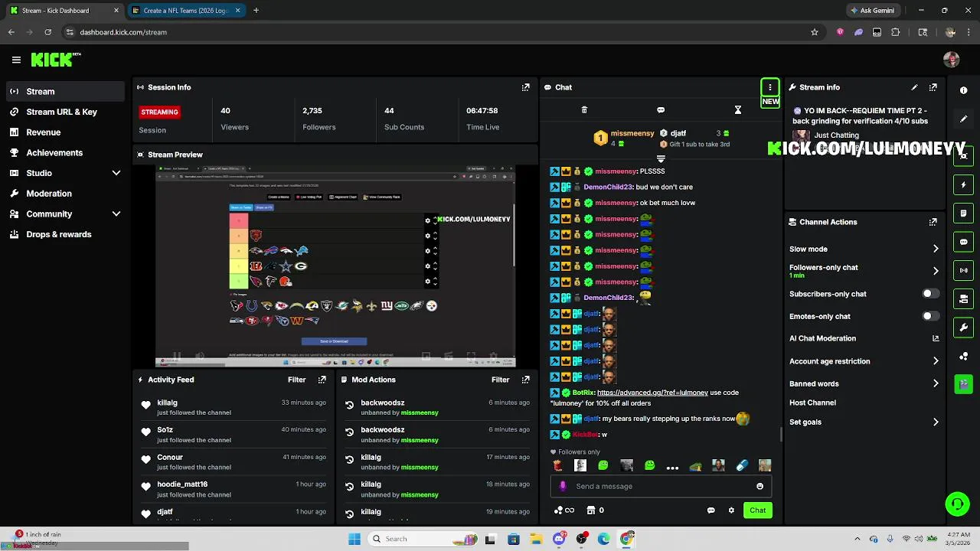
Task: Pop out the Mod Actions panel
Action: coord(525,380)
